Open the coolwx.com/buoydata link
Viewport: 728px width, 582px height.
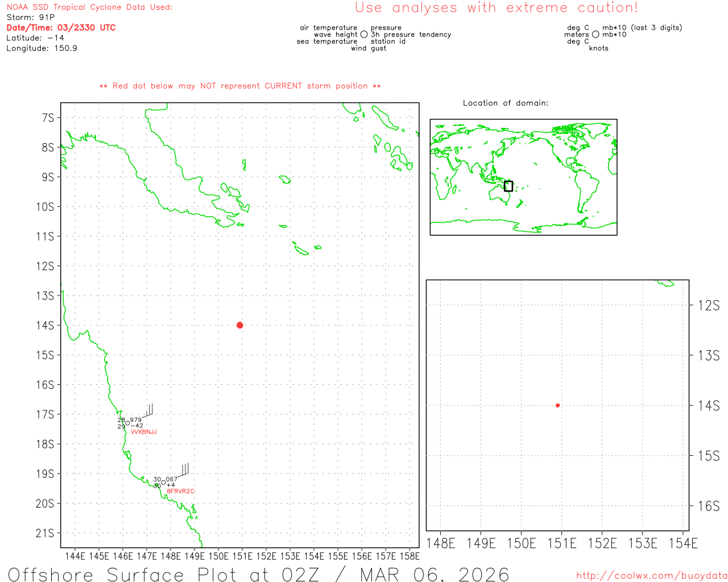pos(651,576)
